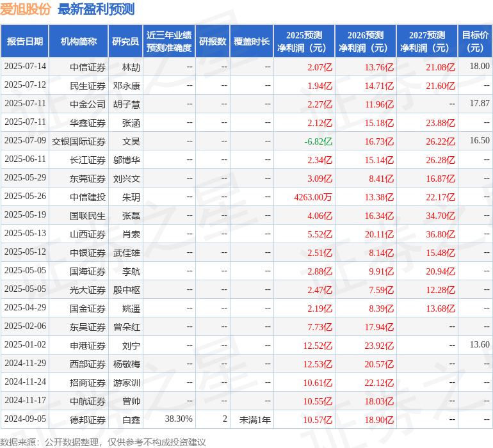Click the 2027预测净利润 column header
This screenshot has height=448, width=493.
click(427, 42)
